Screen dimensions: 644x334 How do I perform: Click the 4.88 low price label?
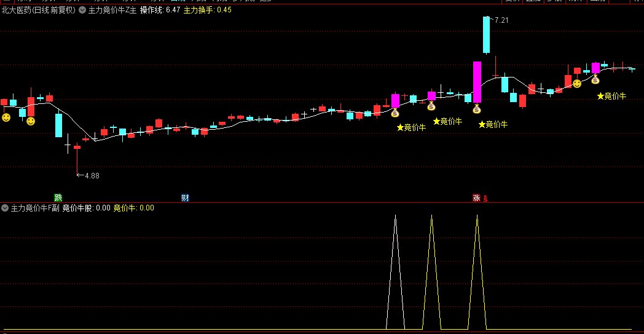(92, 176)
